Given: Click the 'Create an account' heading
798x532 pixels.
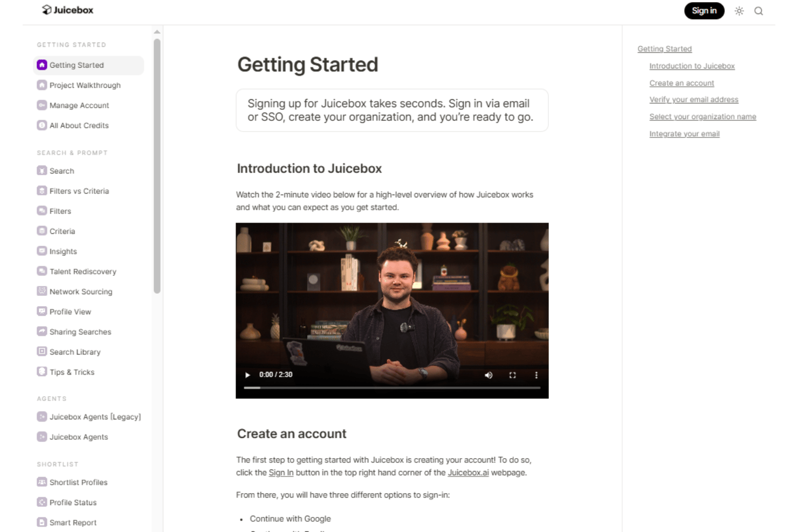Looking at the screenshot, I should [x=292, y=433].
